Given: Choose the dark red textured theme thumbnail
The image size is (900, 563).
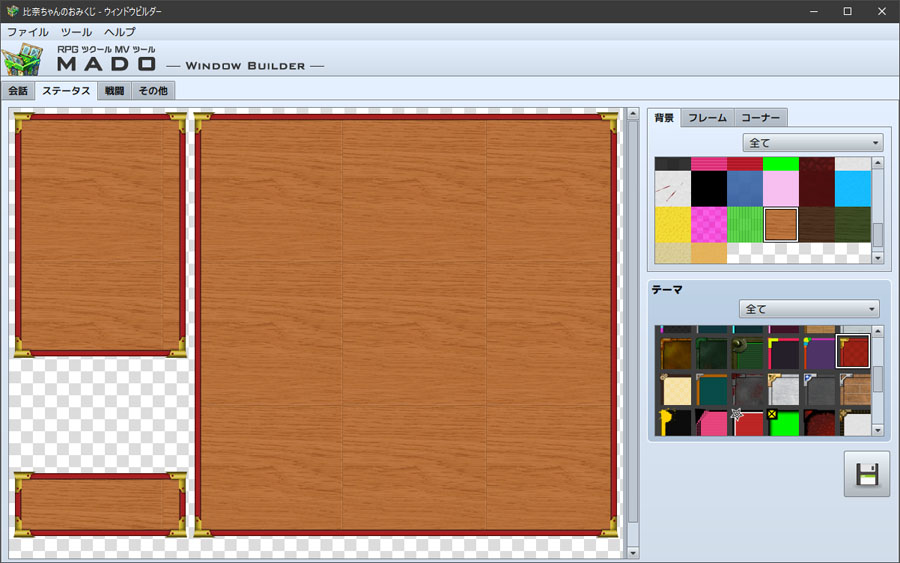Looking at the screenshot, I should tap(819, 422).
